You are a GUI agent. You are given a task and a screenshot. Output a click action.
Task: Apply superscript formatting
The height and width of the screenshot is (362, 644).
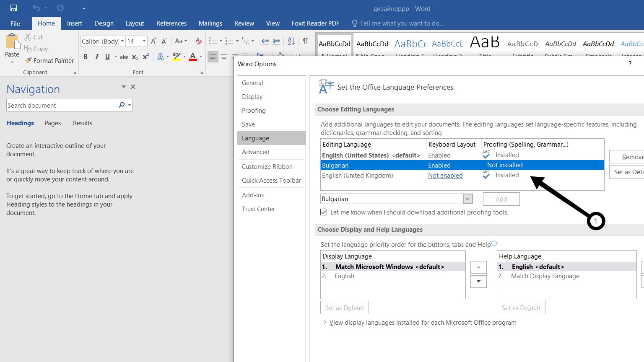[x=146, y=57]
